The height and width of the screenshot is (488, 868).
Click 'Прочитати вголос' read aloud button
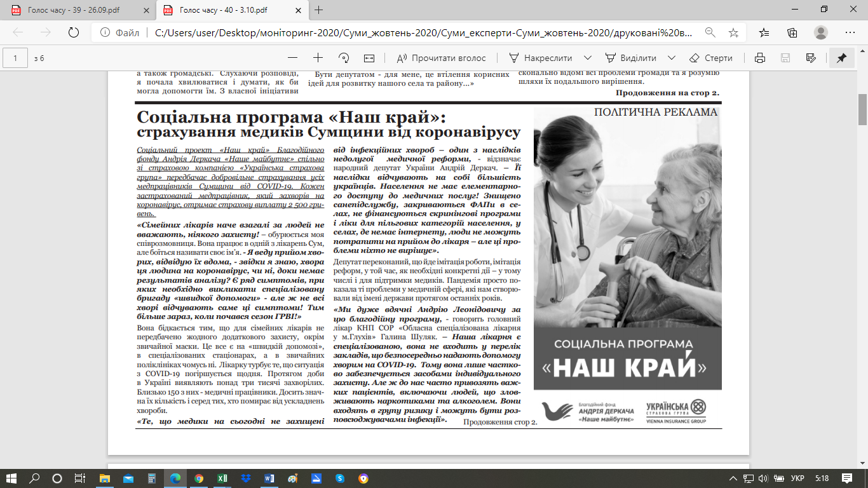pyautogui.click(x=442, y=58)
